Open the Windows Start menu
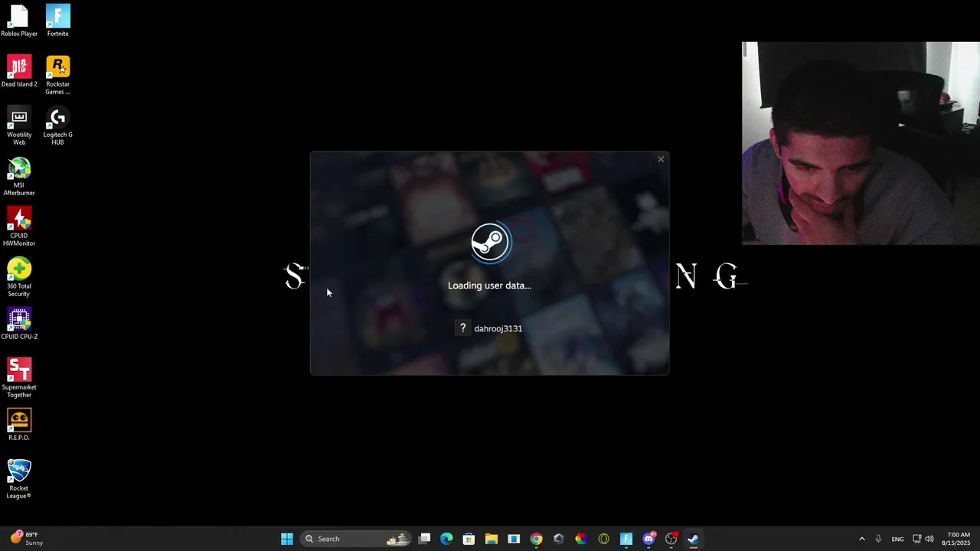This screenshot has height=551, width=980. [287, 539]
